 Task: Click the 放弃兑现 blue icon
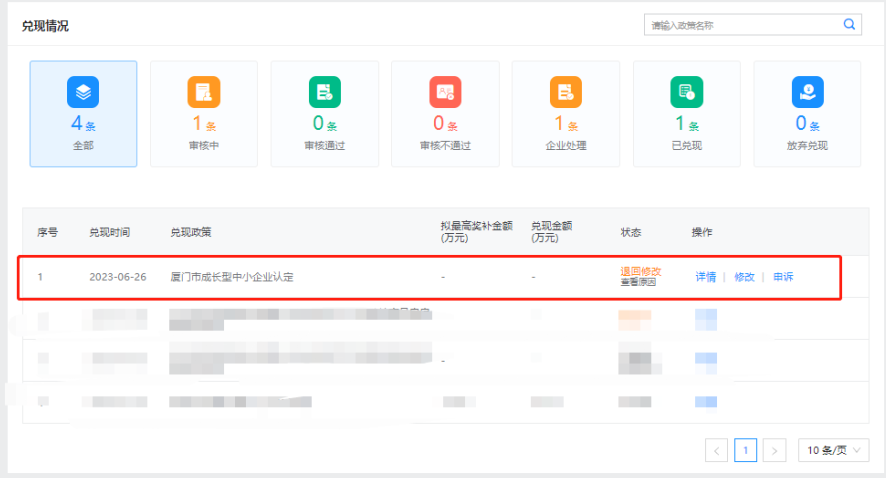tap(807, 92)
